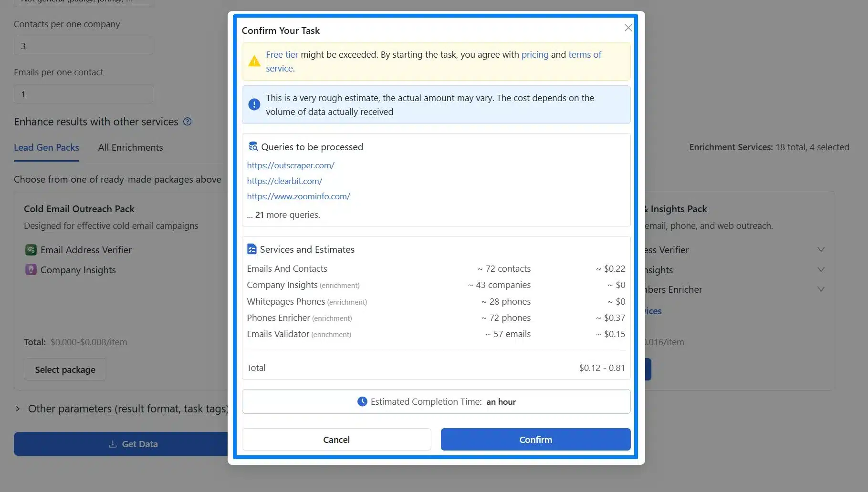Image resolution: width=868 pixels, height=492 pixels.
Task: Click the Services and Estimates checklist icon
Action: (x=252, y=249)
